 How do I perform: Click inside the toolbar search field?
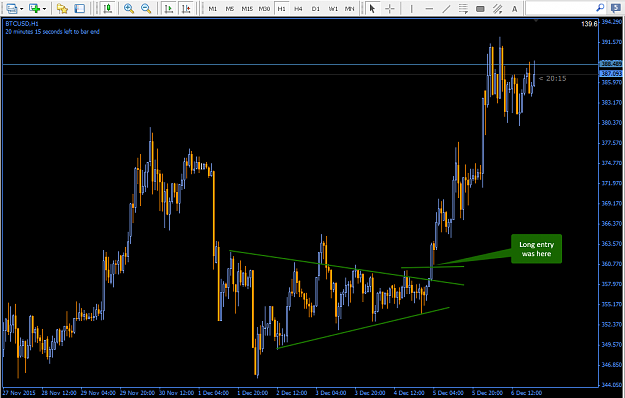point(560,8)
